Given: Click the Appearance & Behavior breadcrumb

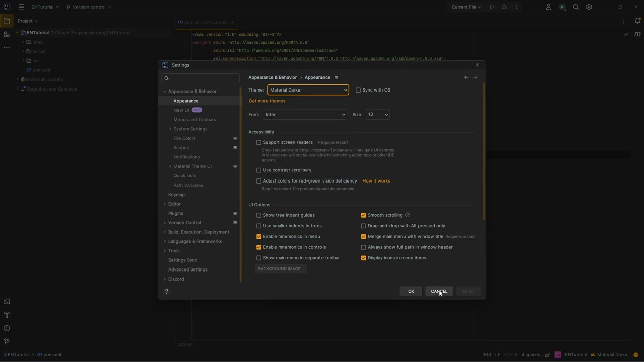Looking at the screenshot, I should [x=272, y=78].
